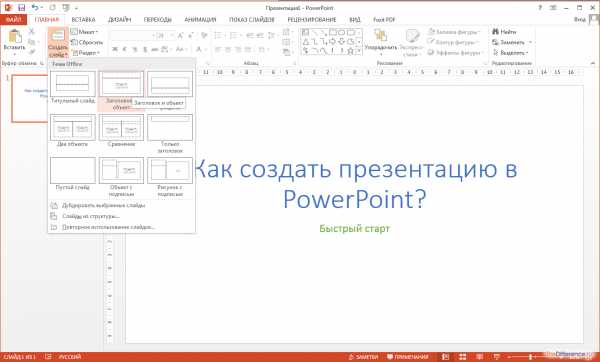Collapse the ribbon with the small arrow

593,63
